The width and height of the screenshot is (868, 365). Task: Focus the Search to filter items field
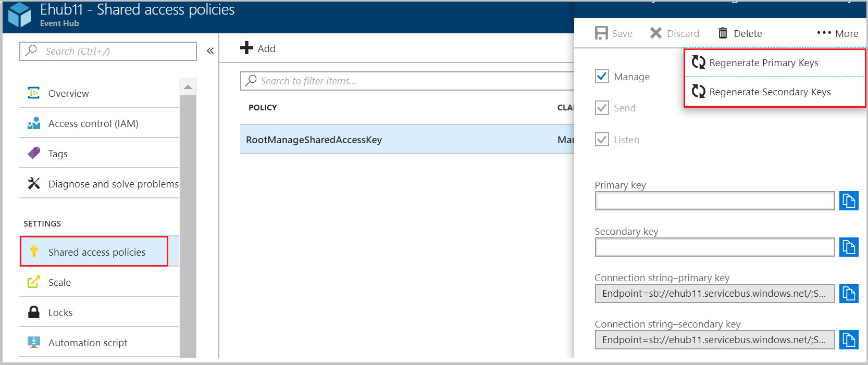pos(407,81)
